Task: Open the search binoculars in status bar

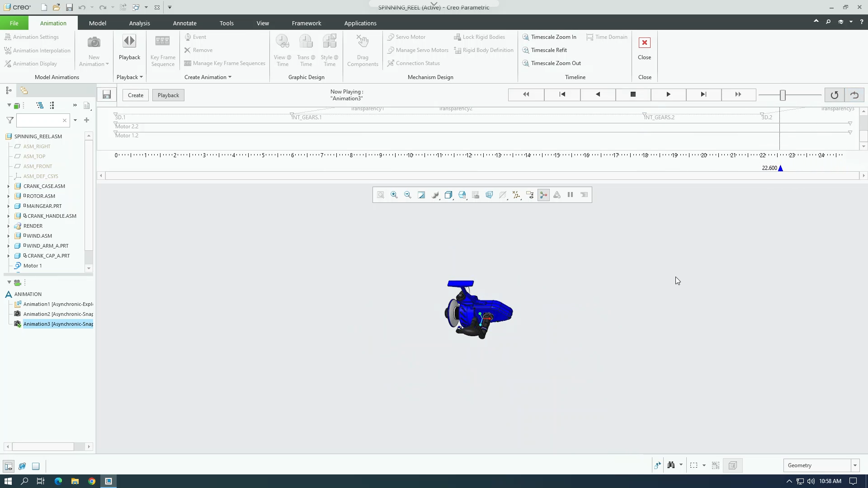Action: point(671,465)
